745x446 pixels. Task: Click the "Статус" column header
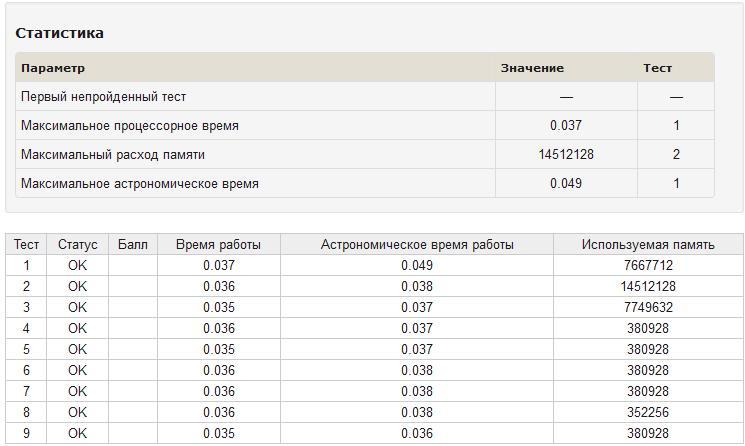click(78, 244)
